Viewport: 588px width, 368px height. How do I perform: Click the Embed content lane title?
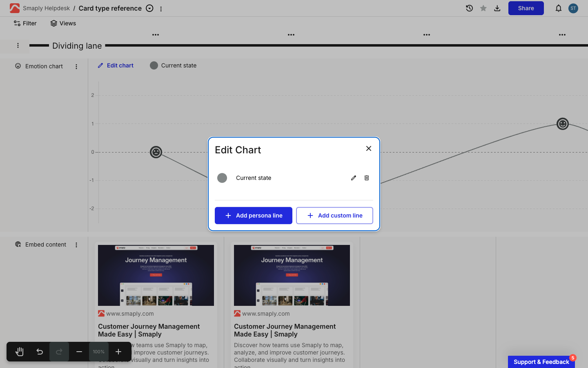coord(46,245)
